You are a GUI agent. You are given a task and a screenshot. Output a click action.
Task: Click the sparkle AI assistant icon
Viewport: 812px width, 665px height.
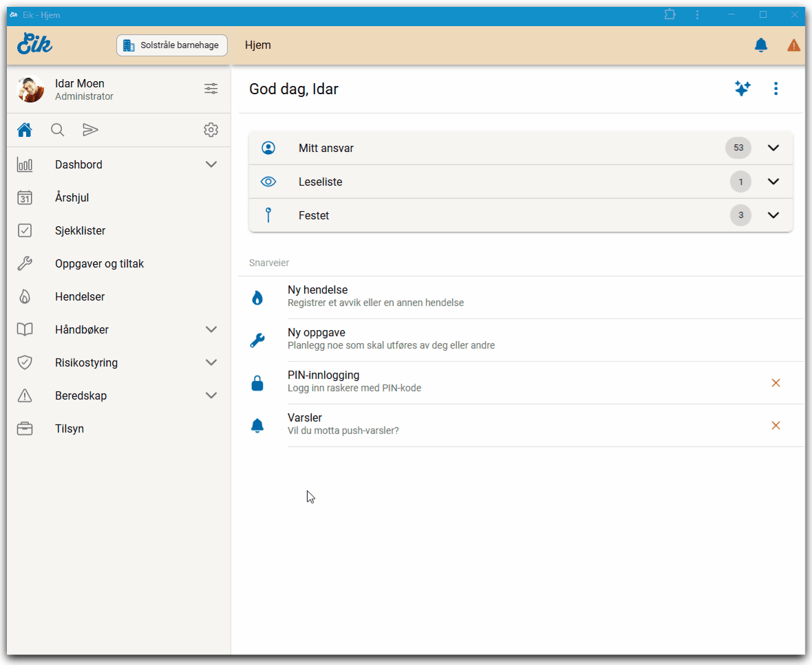(742, 89)
